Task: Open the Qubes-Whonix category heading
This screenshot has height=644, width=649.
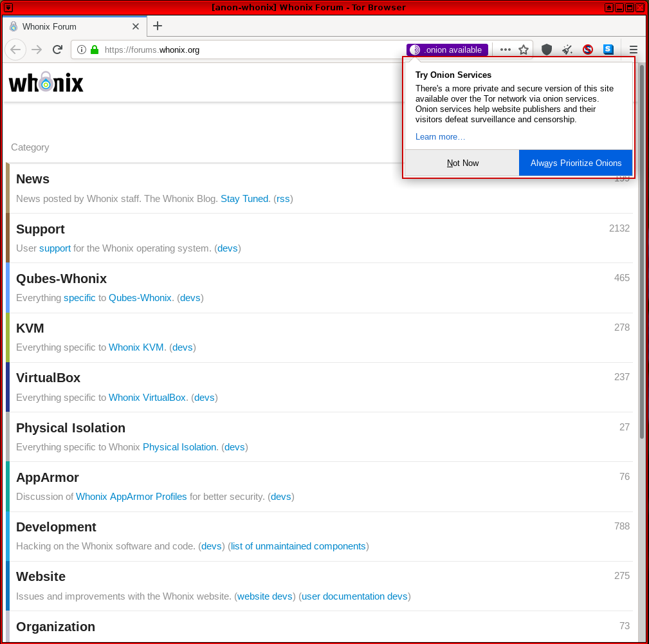Action: [61, 279]
